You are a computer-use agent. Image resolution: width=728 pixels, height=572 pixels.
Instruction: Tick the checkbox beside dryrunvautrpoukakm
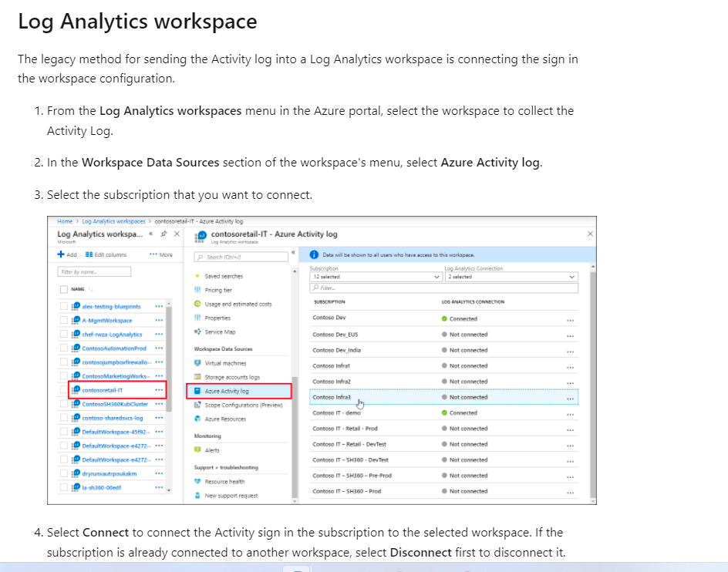(63, 473)
